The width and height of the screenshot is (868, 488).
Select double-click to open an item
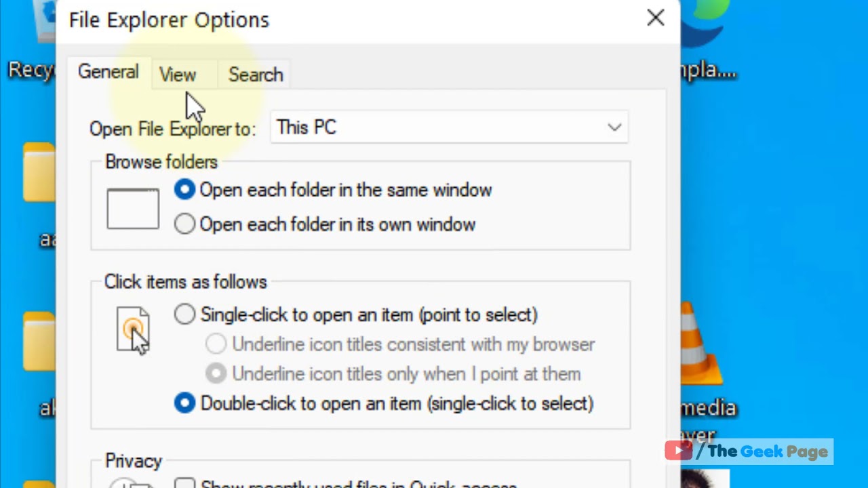[x=184, y=403]
